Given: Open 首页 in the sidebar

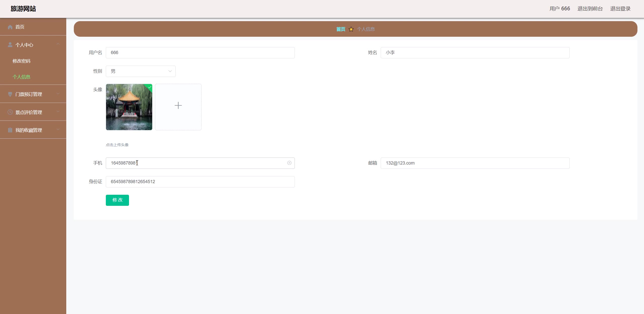Looking at the screenshot, I should pos(33,27).
